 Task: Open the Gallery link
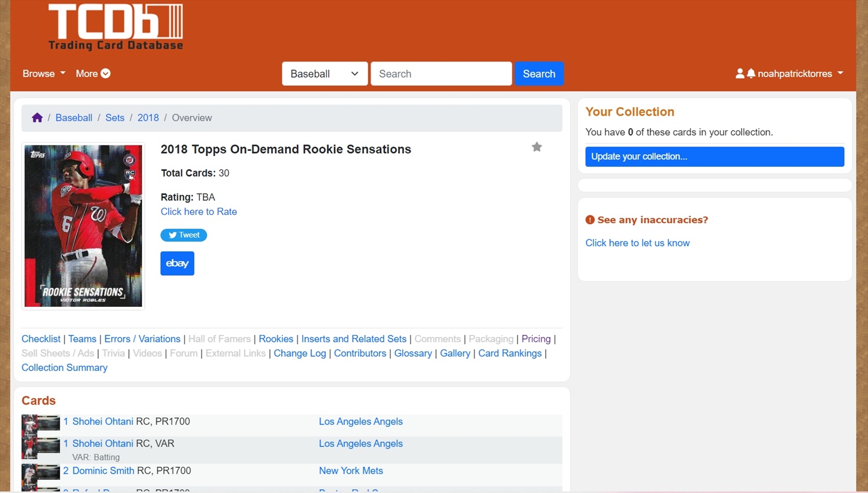(455, 353)
